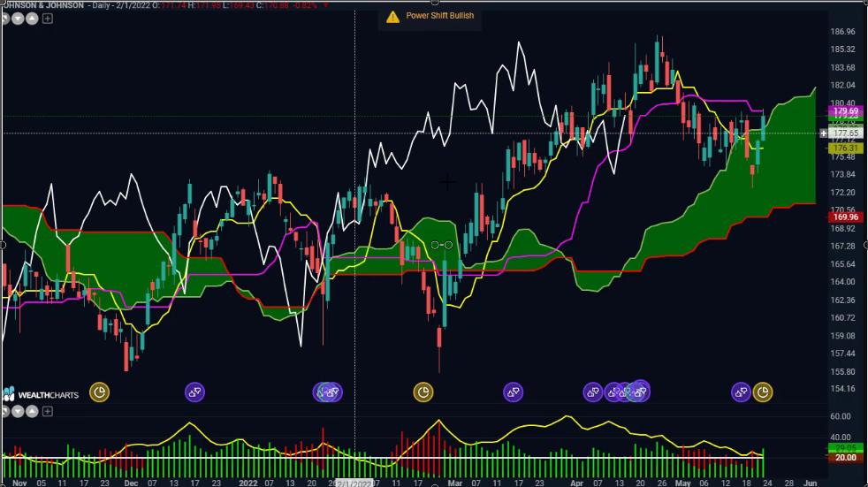
Task: Click the green 29.05 indicator value label
Action: [x=845, y=448]
